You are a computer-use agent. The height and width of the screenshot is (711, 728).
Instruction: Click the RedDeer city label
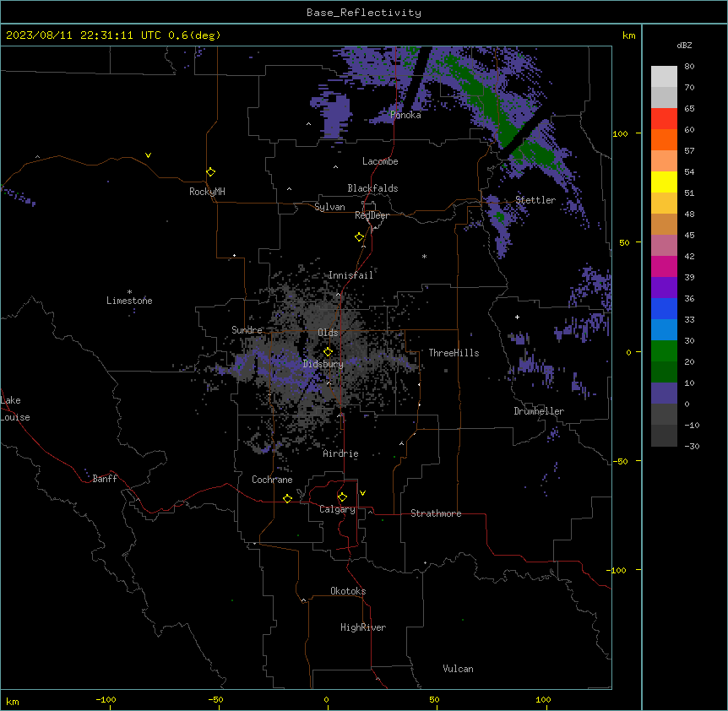[x=372, y=215]
